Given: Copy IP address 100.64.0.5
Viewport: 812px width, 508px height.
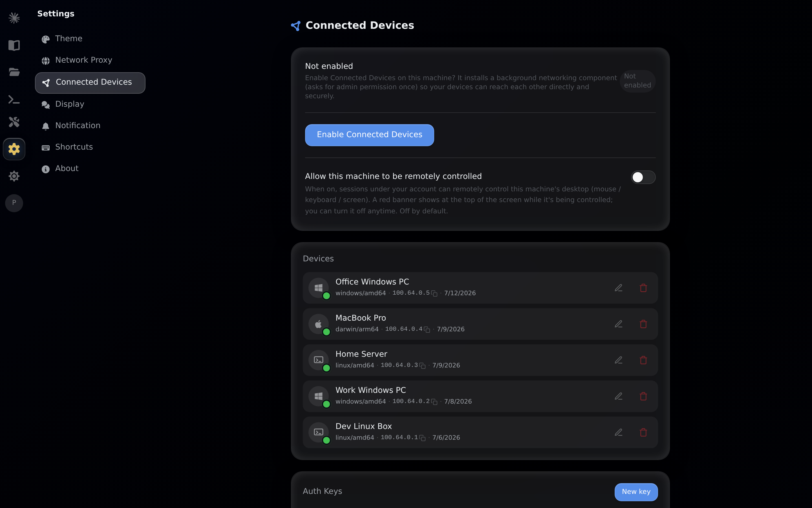Looking at the screenshot, I should [x=434, y=293].
